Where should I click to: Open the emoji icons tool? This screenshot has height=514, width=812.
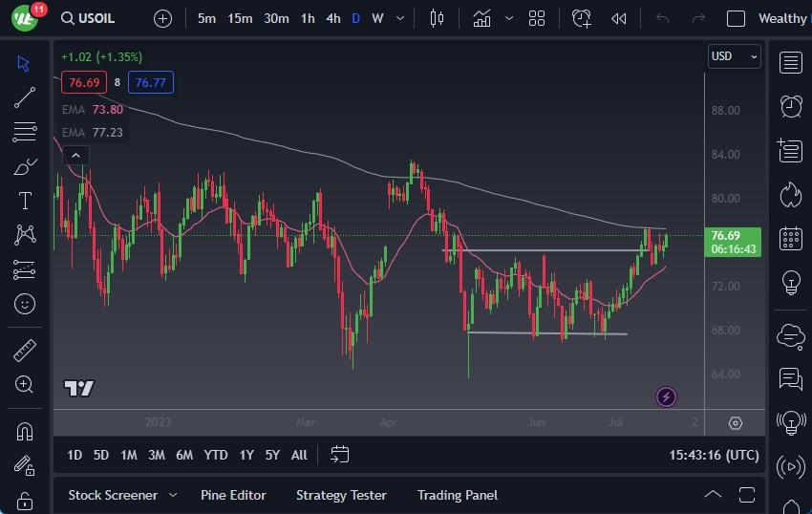click(25, 304)
